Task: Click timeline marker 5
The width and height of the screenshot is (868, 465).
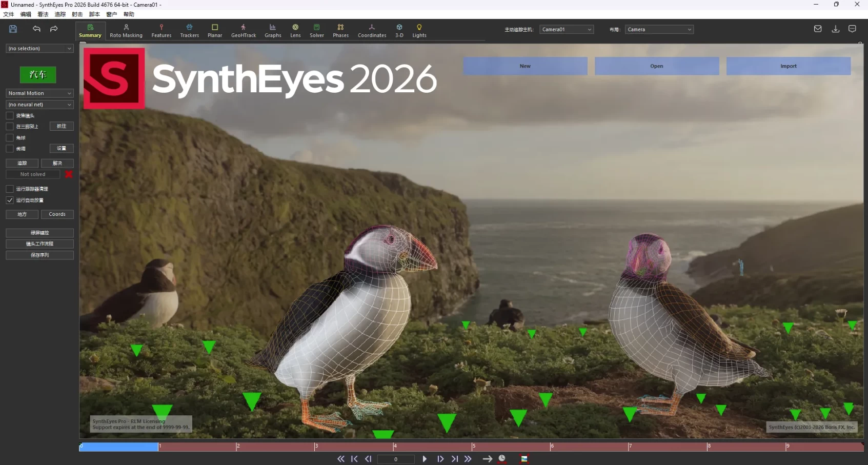Action: [474, 447]
